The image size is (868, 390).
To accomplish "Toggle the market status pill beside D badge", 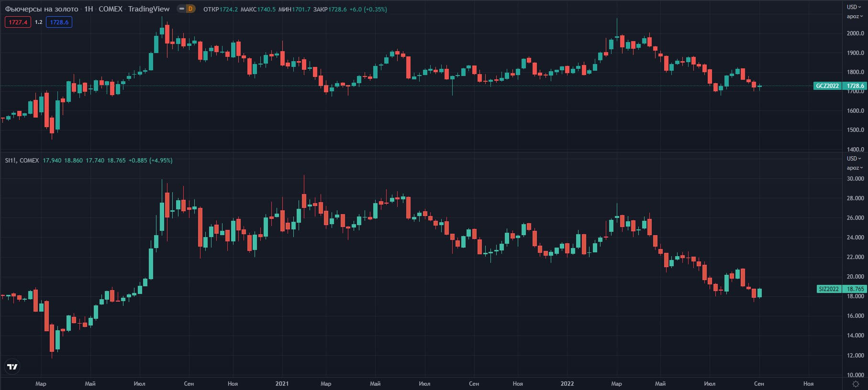I will click(x=182, y=9).
